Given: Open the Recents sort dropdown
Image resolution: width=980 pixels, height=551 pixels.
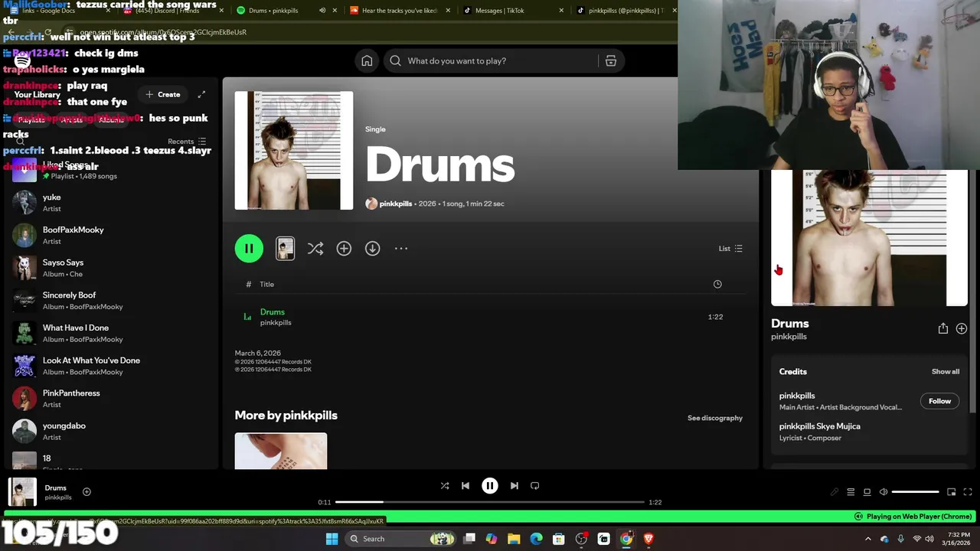Looking at the screenshot, I should click(188, 142).
